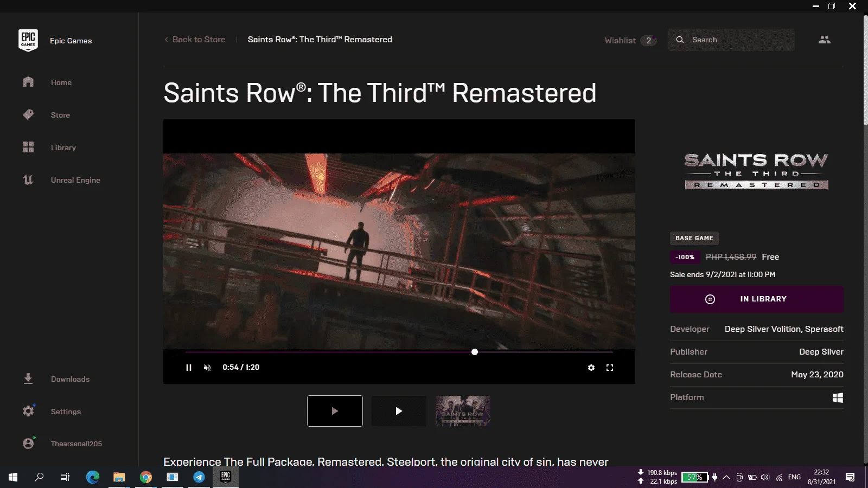Open Windows taskbar search
Viewport: 868px width, 488px height.
[x=39, y=477]
